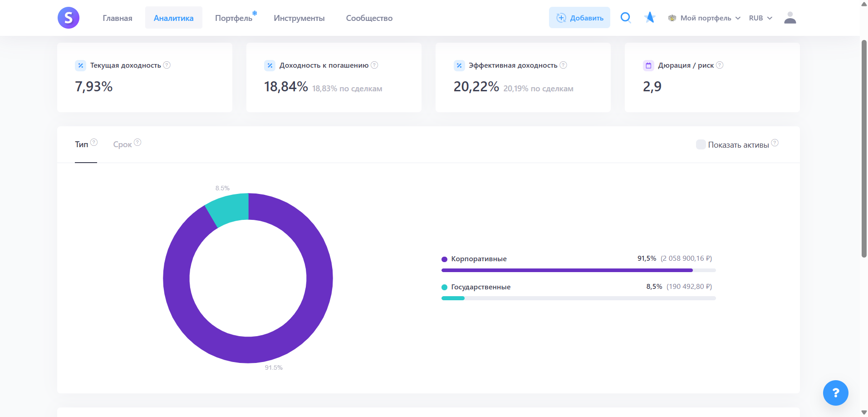The height and width of the screenshot is (417, 868).
Task: Go to the Главная page
Action: point(118,18)
